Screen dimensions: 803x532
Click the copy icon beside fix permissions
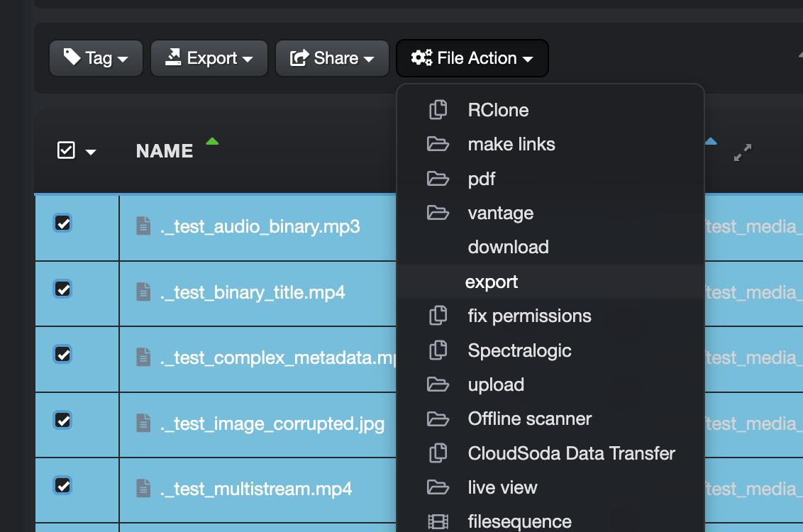pyautogui.click(x=438, y=316)
